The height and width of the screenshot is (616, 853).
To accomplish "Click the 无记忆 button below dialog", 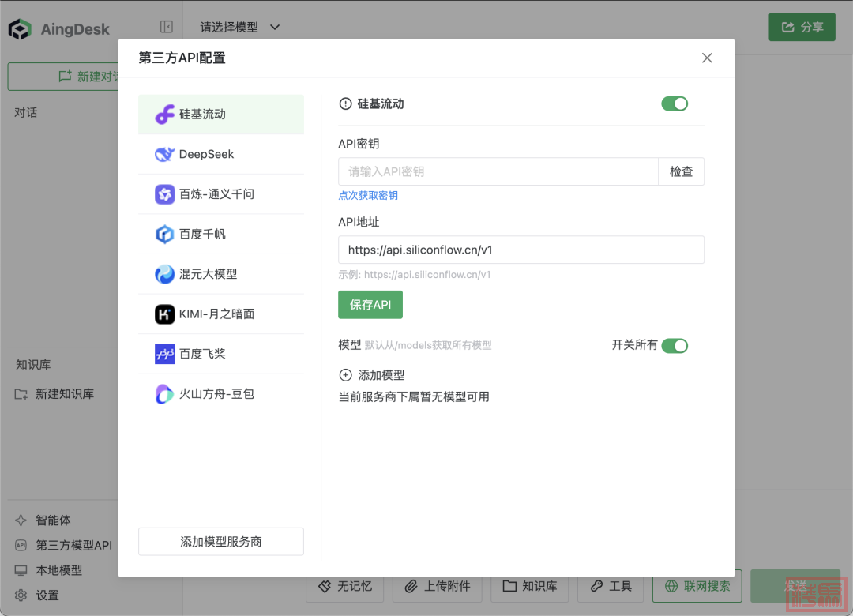I will click(x=345, y=586).
